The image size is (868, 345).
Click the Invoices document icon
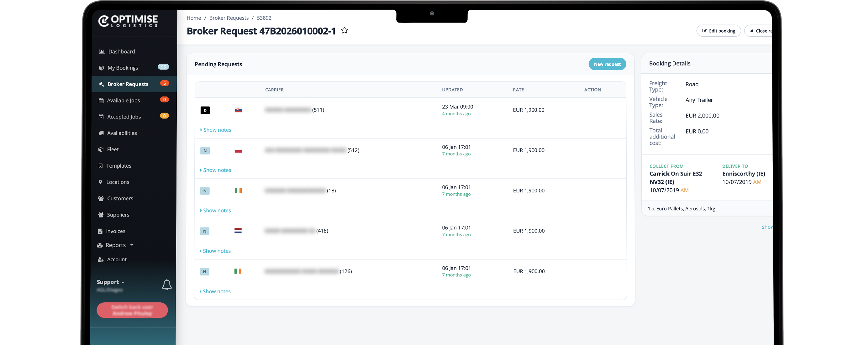click(100, 231)
